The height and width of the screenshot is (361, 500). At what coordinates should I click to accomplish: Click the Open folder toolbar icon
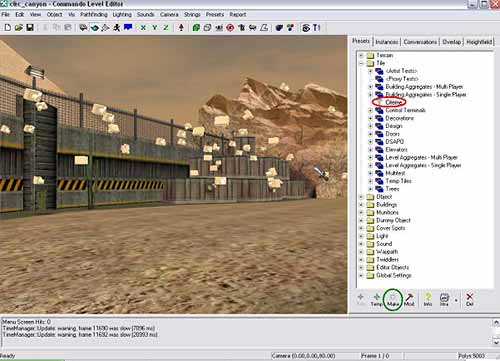coord(19,28)
